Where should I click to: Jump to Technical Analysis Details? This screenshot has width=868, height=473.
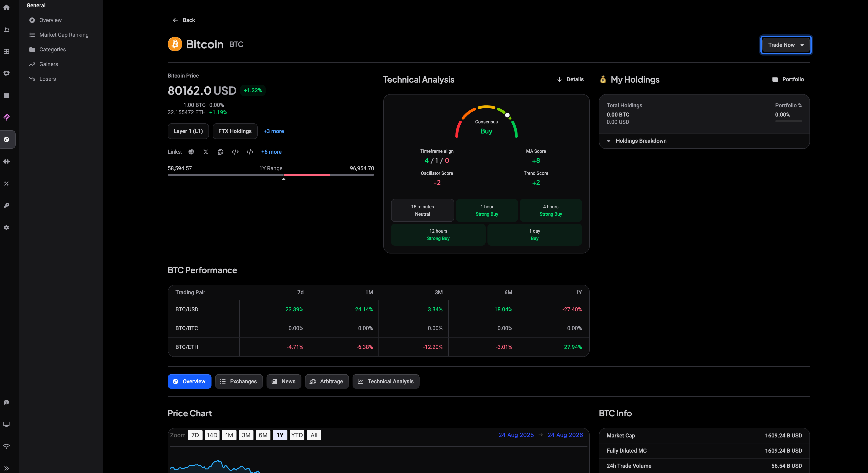(x=570, y=80)
